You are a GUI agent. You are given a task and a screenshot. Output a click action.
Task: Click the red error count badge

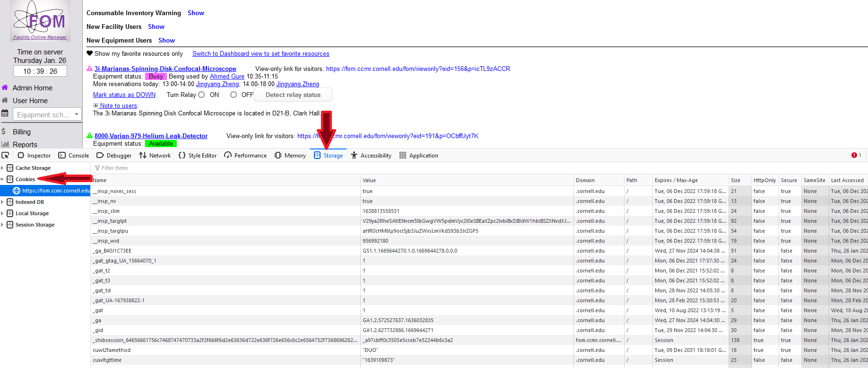tap(856, 155)
